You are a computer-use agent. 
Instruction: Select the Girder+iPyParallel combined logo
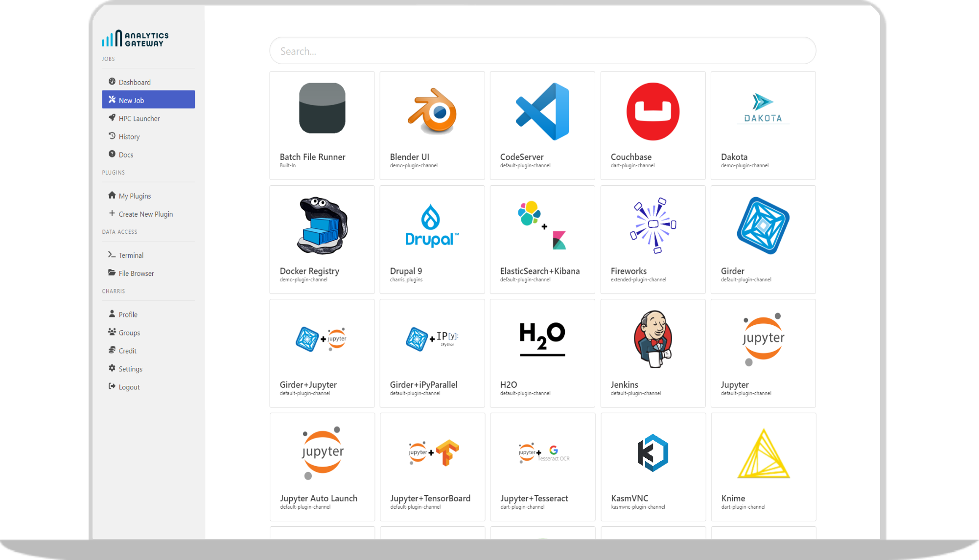pos(432,339)
